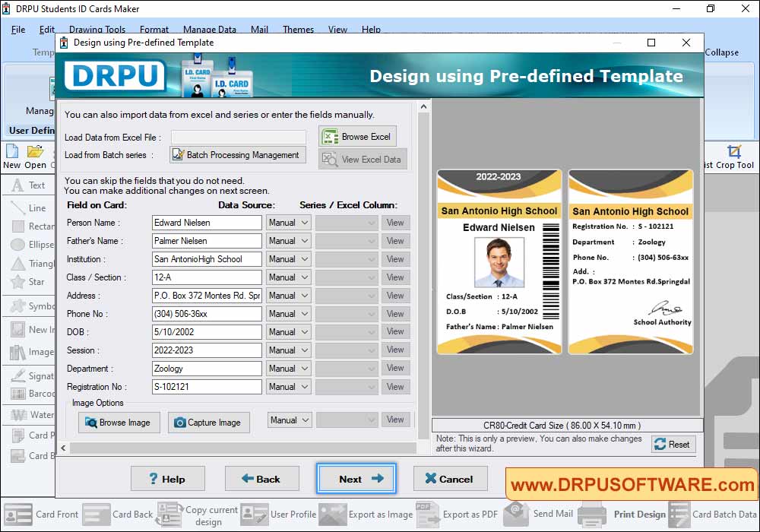The height and width of the screenshot is (532, 760).
Task: Open the View menu in the menu bar
Action: [337, 29]
